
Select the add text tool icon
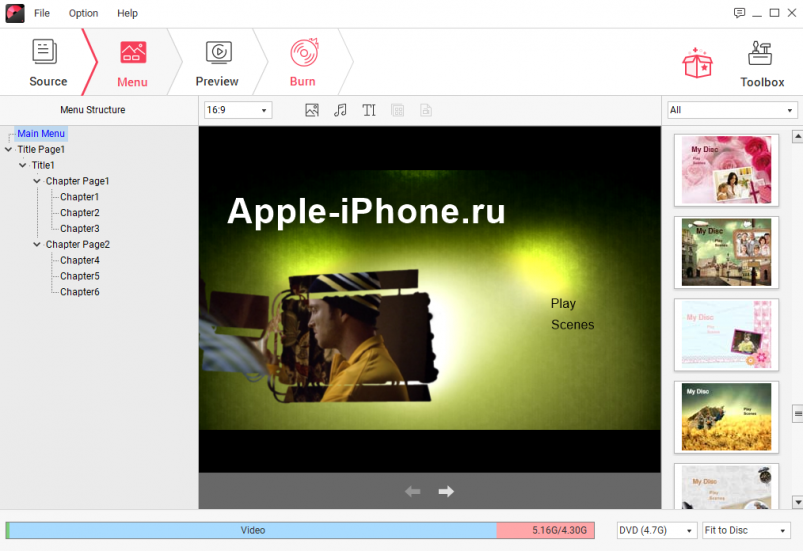[x=369, y=110]
